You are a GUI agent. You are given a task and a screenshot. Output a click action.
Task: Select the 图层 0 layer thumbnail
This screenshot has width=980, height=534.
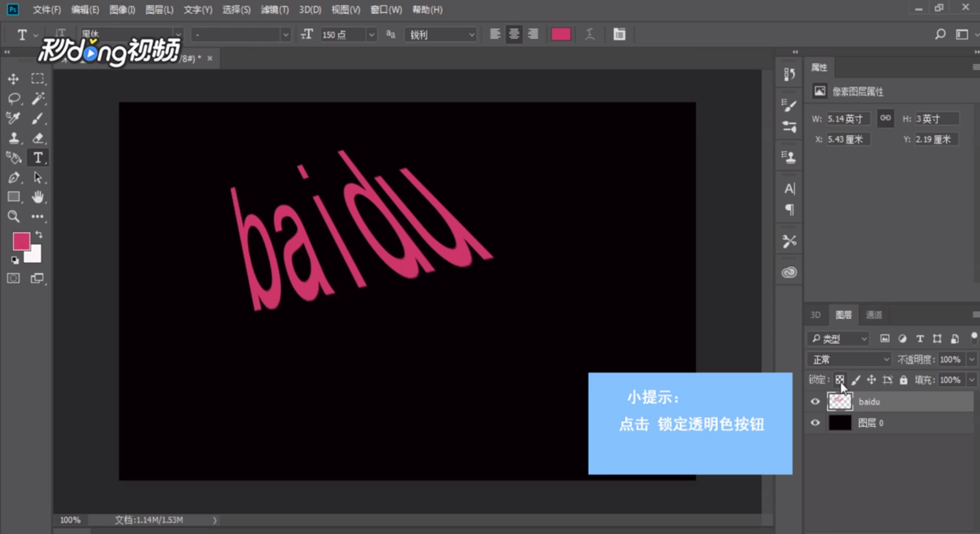[840, 423]
